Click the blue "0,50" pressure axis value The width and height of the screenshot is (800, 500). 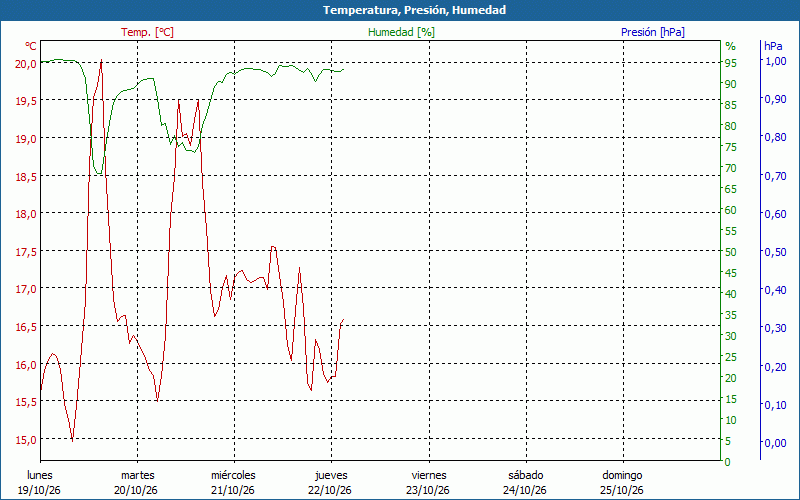coord(775,252)
